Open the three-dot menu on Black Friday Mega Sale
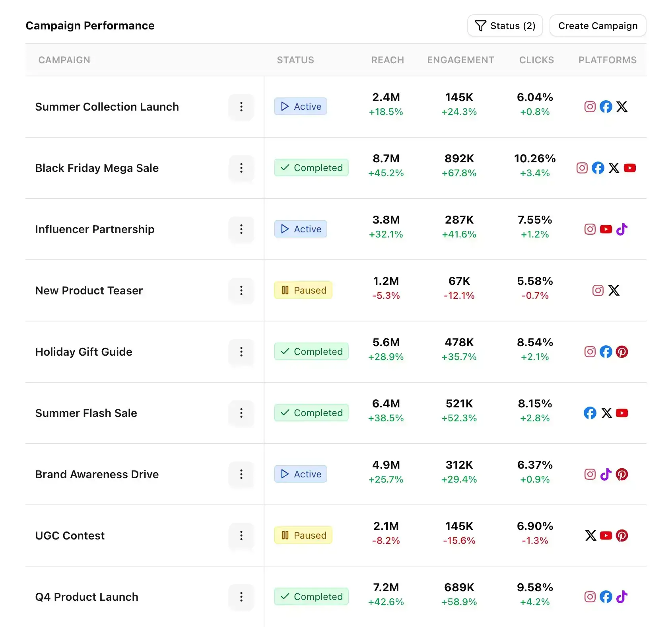This screenshot has height=627, width=672. coord(241,168)
